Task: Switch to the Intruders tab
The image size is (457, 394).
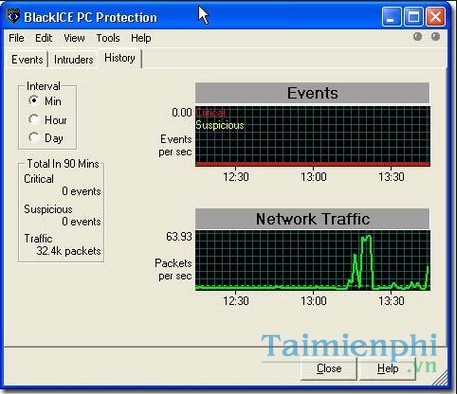Action: (x=74, y=60)
